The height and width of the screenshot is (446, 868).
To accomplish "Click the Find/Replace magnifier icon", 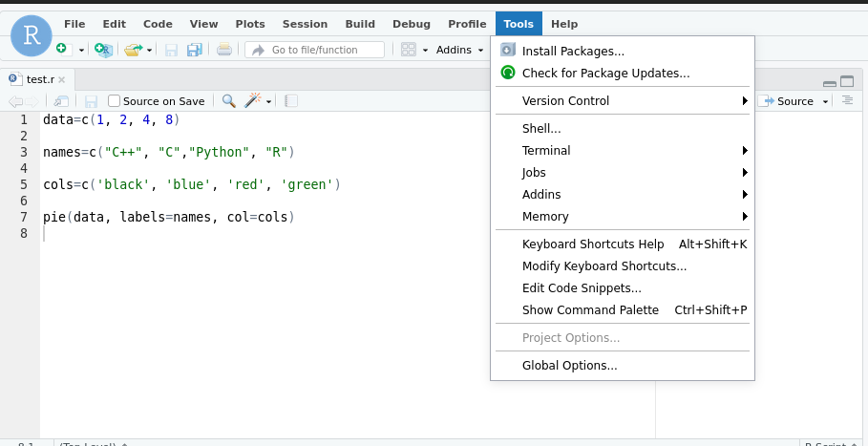I will (x=228, y=100).
